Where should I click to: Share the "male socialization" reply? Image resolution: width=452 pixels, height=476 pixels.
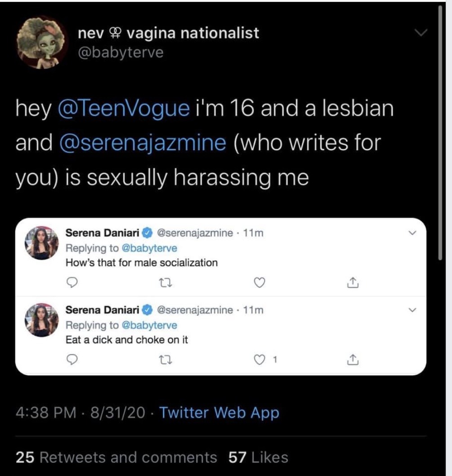[353, 283]
